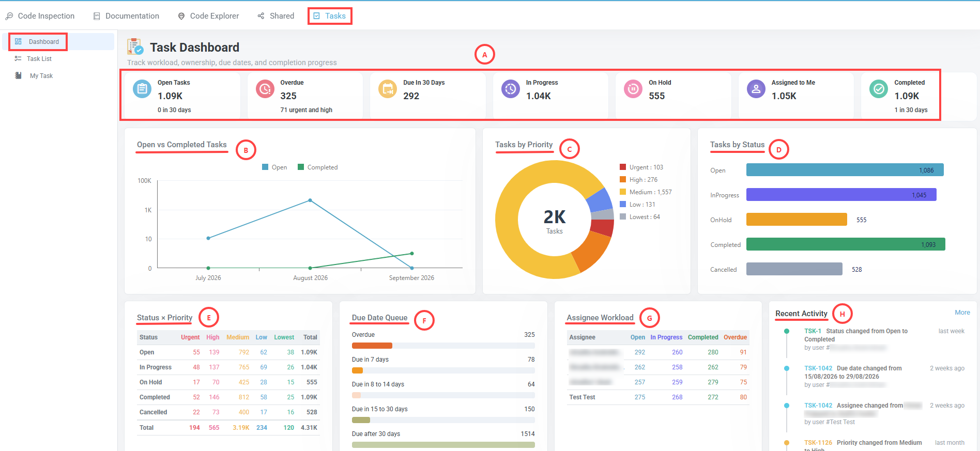Viewport: 980px width, 451px height.
Task: Click the Assigned to Me person icon
Action: point(756,89)
